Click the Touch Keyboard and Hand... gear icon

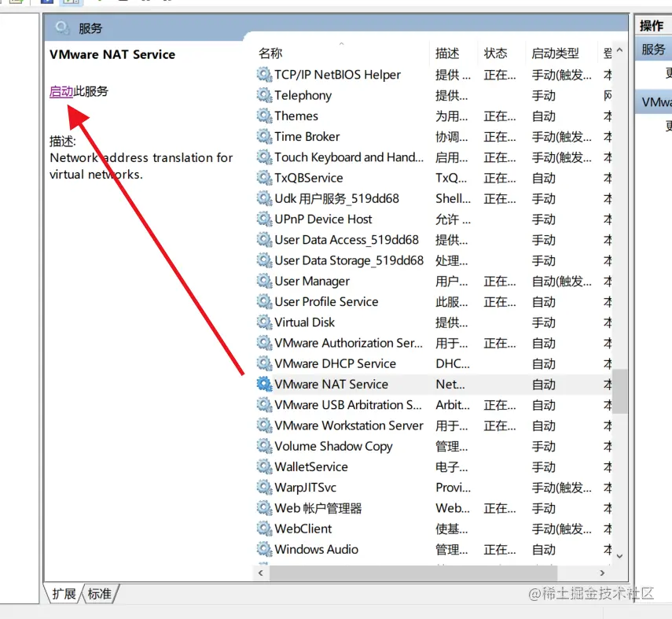(x=264, y=157)
